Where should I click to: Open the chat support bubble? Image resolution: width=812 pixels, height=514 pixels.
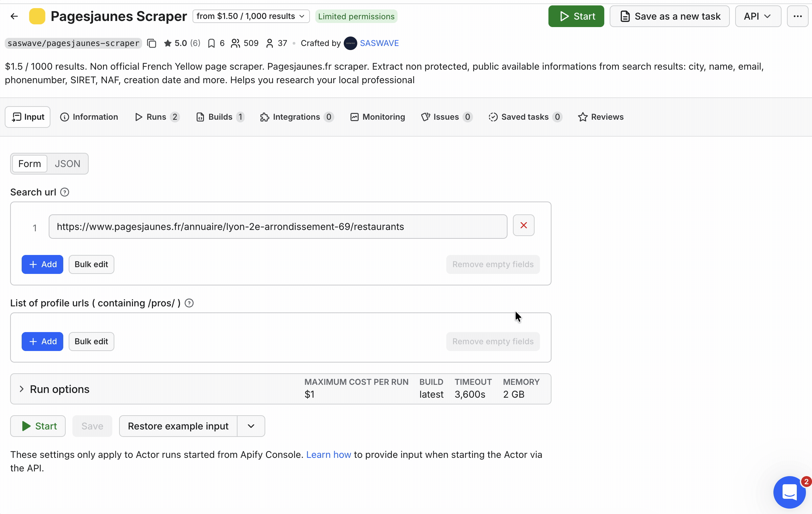789,492
